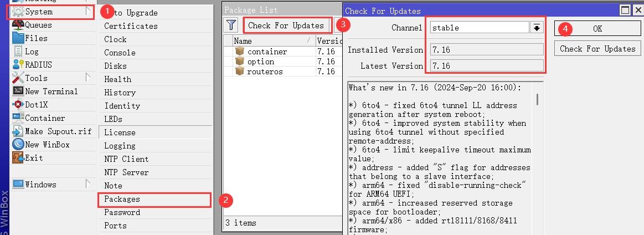Open Files in the sidebar

(53, 38)
